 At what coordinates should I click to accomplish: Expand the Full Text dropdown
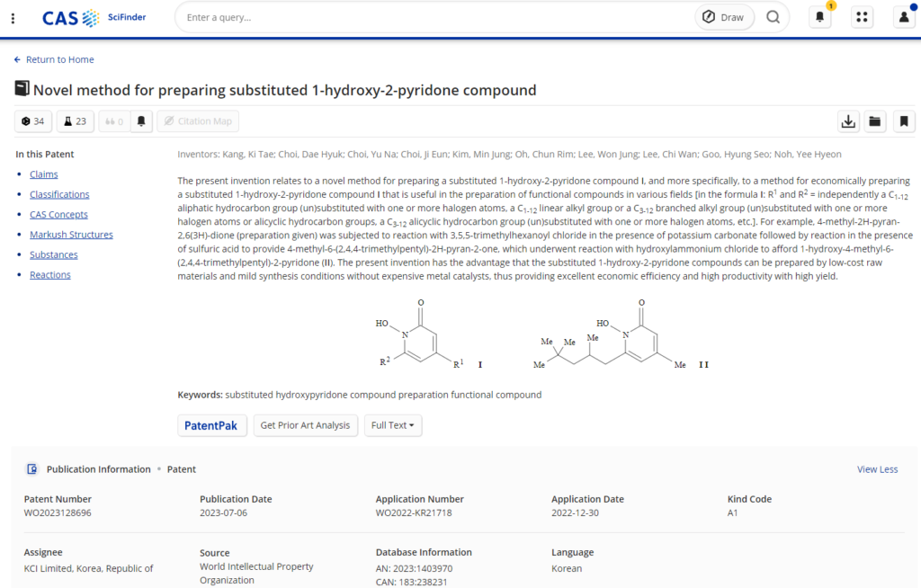click(392, 425)
